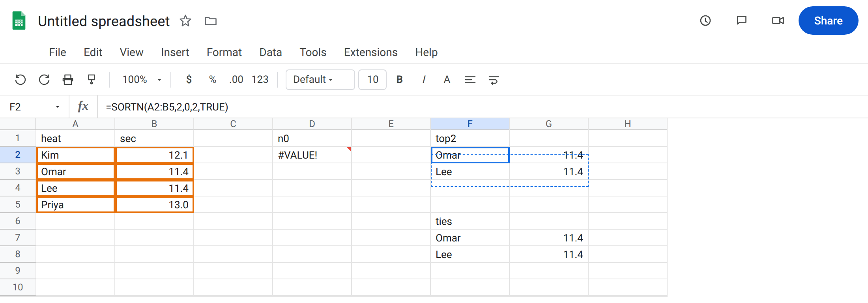
Task: Click the spreadsheet title Untitled spreadsheet
Action: coord(104,21)
